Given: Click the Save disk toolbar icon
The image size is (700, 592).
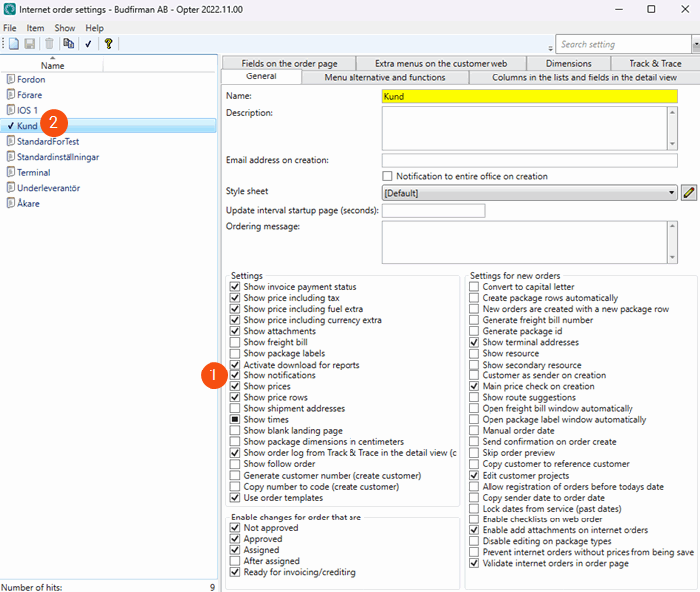Looking at the screenshot, I should pos(29,44).
